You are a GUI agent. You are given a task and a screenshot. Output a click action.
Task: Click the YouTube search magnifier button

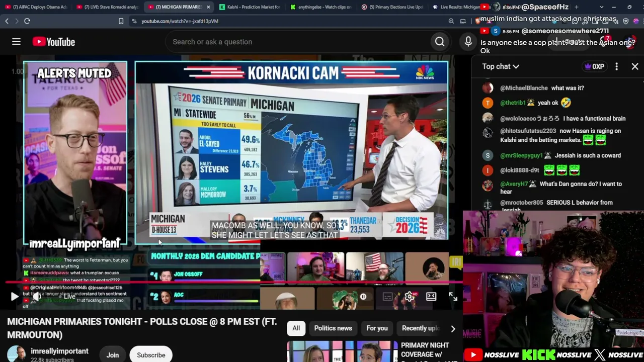tap(440, 42)
